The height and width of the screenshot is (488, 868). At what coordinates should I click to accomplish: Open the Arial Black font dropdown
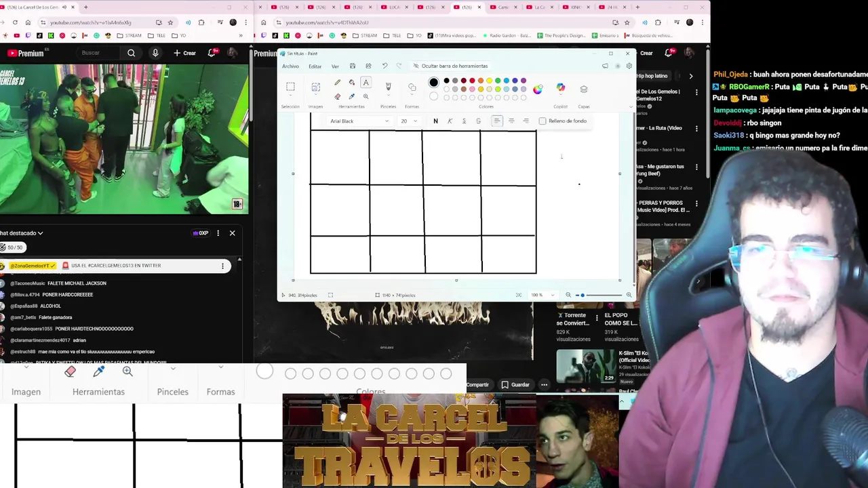click(359, 121)
